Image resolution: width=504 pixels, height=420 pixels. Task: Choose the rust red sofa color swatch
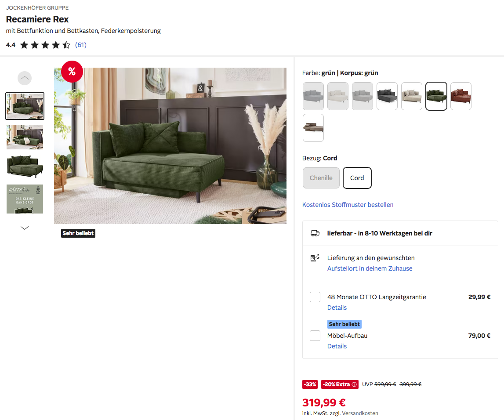[461, 96]
